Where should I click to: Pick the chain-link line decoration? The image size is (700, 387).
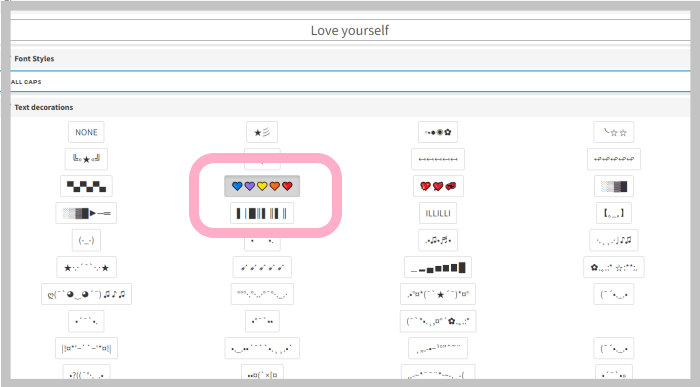614,159
